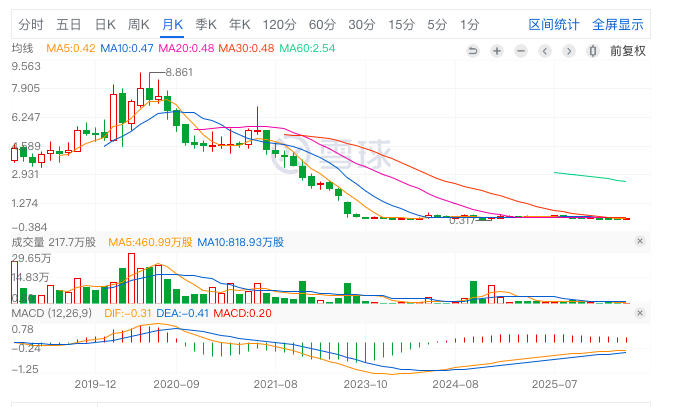Select the 日K tab
Screen dimensions: 678x407
[105, 25]
